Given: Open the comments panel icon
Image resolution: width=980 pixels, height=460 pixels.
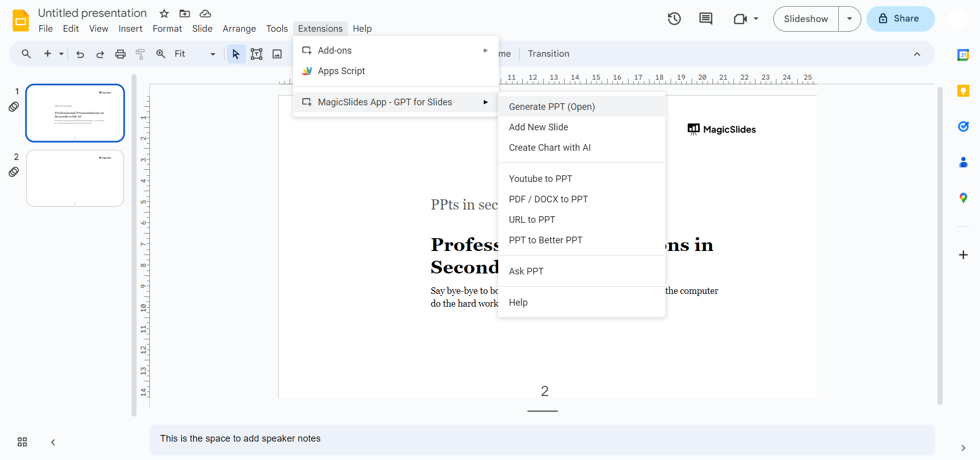Looking at the screenshot, I should coord(706,19).
